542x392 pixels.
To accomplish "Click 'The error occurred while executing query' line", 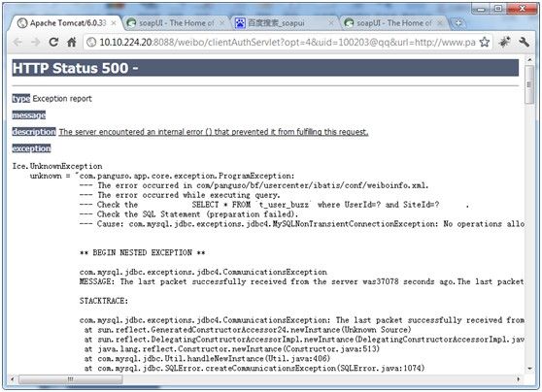I will click(x=180, y=195).
